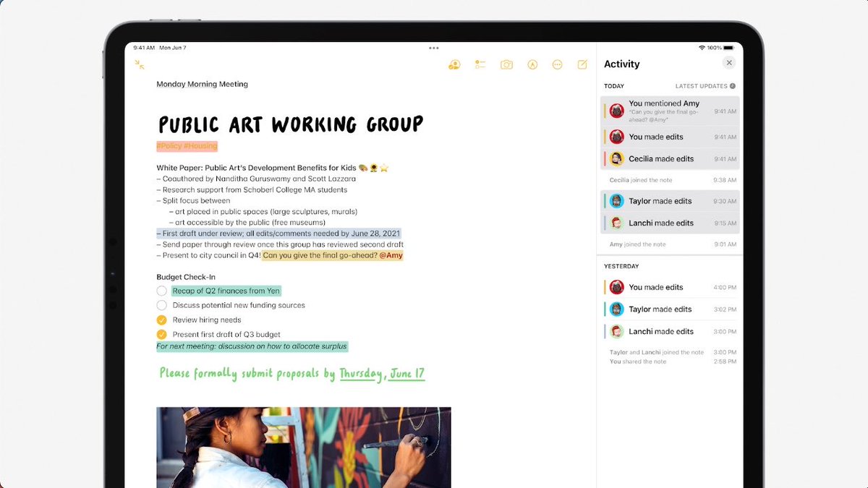Collapse the note from fullscreen via arrows icon
Viewport: 868px width, 488px height.
click(140, 64)
